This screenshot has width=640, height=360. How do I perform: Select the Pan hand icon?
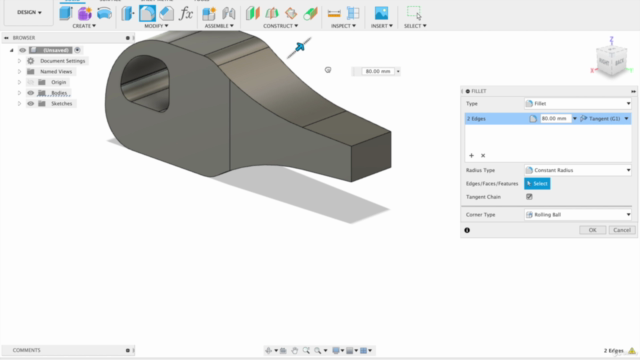(x=294, y=351)
